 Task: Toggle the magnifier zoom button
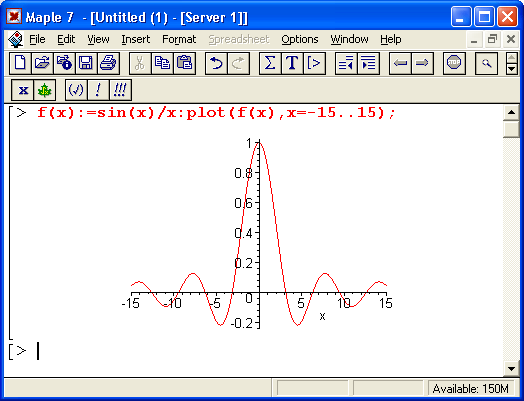[486, 63]
